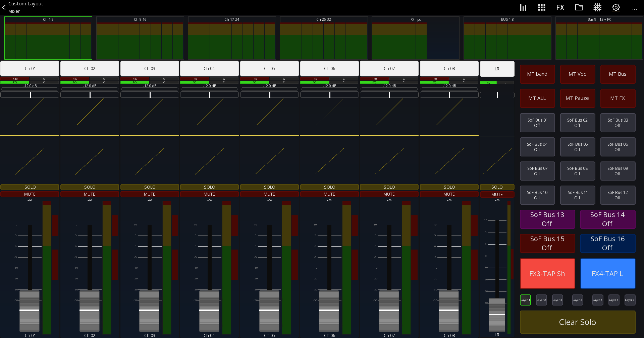Click the Clear Solo button
This screenshot has height=338, width=644.
pos(578,322)
